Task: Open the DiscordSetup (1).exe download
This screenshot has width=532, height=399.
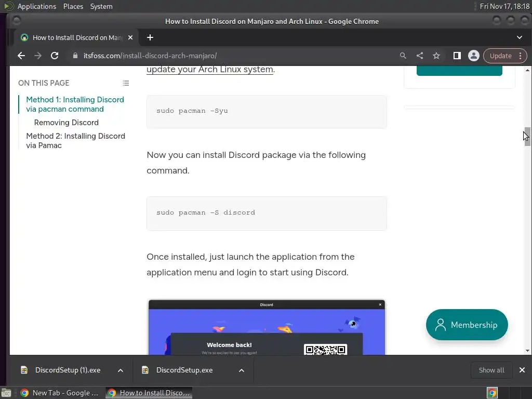Action: 68,370
